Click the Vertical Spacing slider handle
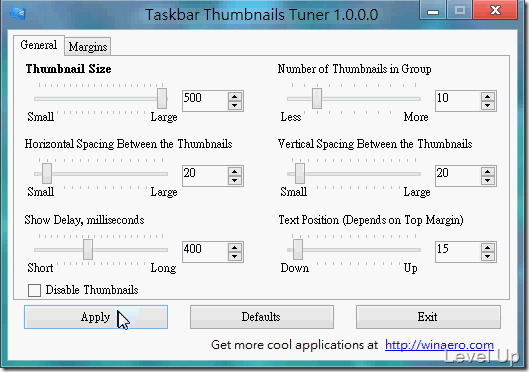529x372 pixels. click(x=300, y=174)
